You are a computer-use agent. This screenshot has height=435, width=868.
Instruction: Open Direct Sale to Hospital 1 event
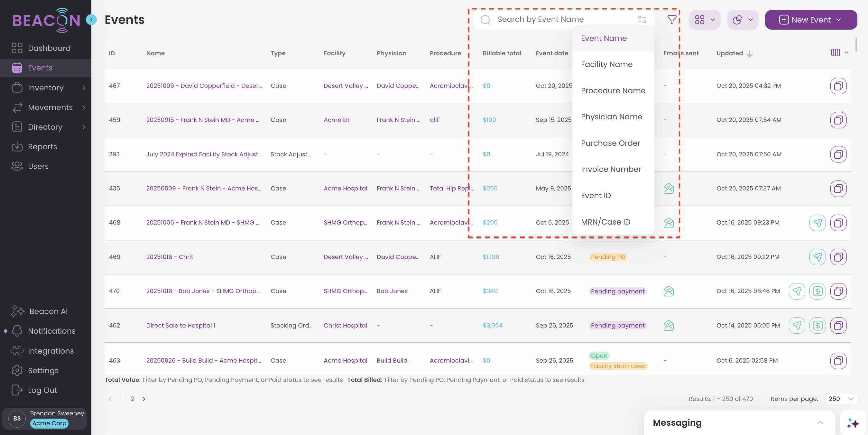(180, 326)
